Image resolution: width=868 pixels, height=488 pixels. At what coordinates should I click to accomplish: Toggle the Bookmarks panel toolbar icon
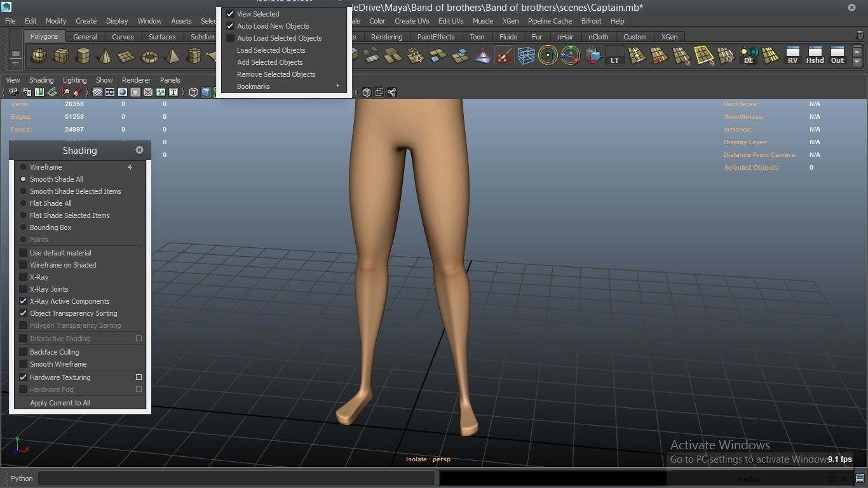[x=39, y=92]
